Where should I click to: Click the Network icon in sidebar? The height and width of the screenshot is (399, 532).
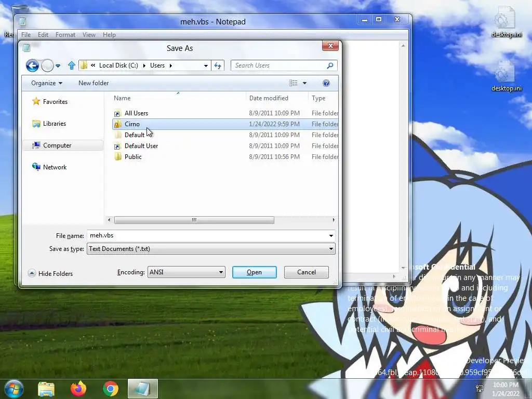36,167
